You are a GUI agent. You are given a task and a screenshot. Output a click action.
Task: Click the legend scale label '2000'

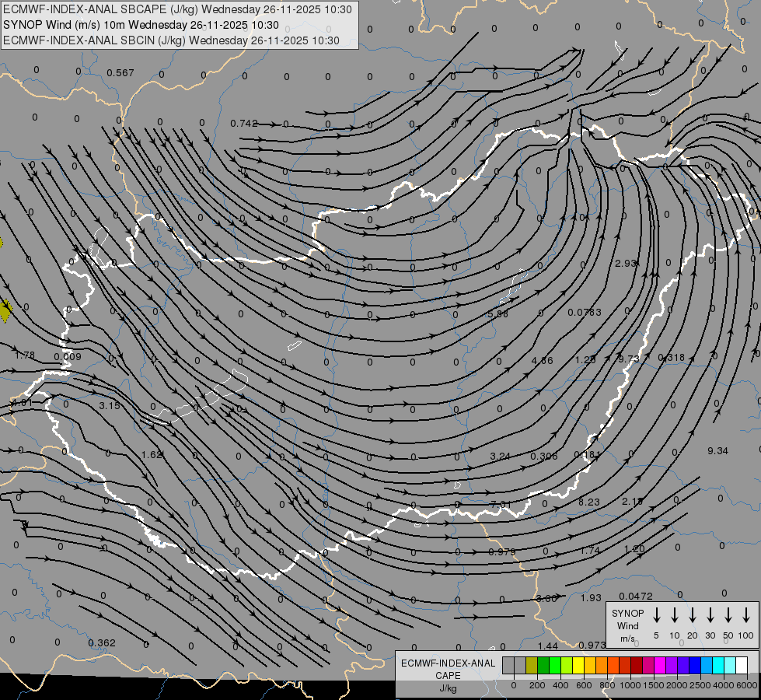[x=676, y=685]
